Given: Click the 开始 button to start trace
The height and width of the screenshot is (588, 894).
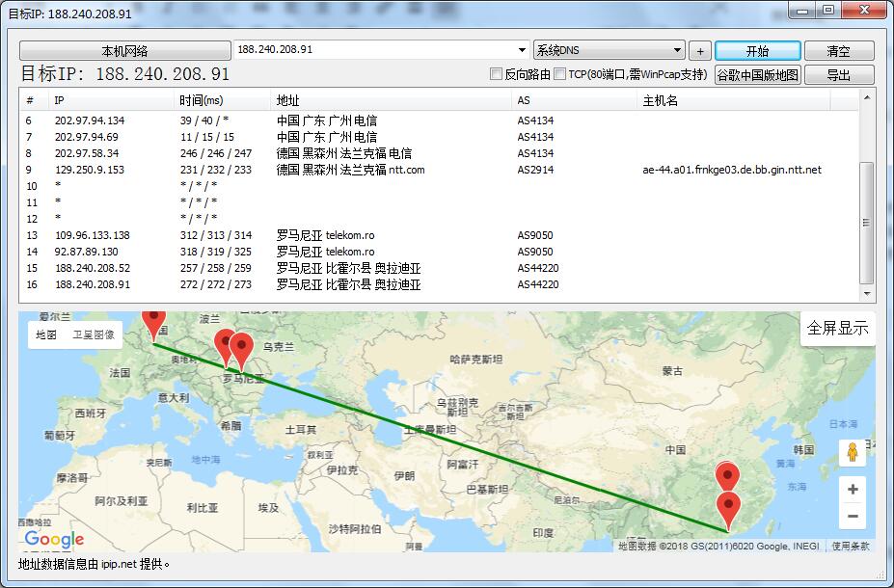Looking at the screenshot, I should click(757, 51).
